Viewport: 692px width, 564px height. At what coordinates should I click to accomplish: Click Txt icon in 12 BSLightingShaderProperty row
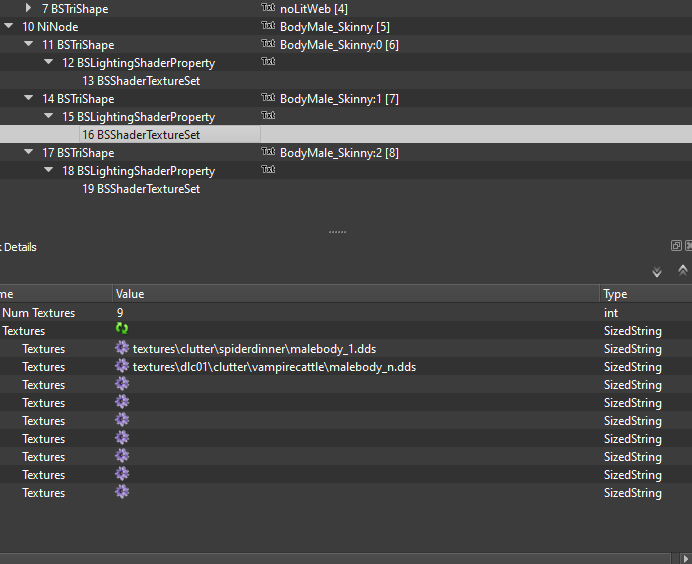click(x=268, y=62)
